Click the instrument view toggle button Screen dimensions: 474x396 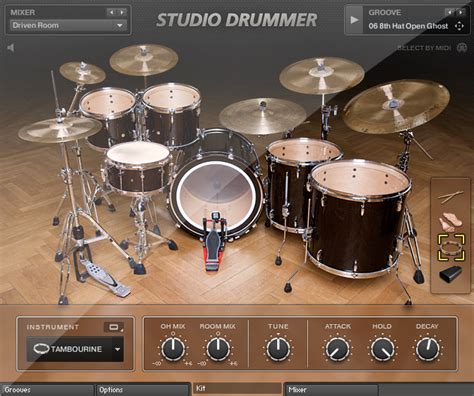point(114,327)
